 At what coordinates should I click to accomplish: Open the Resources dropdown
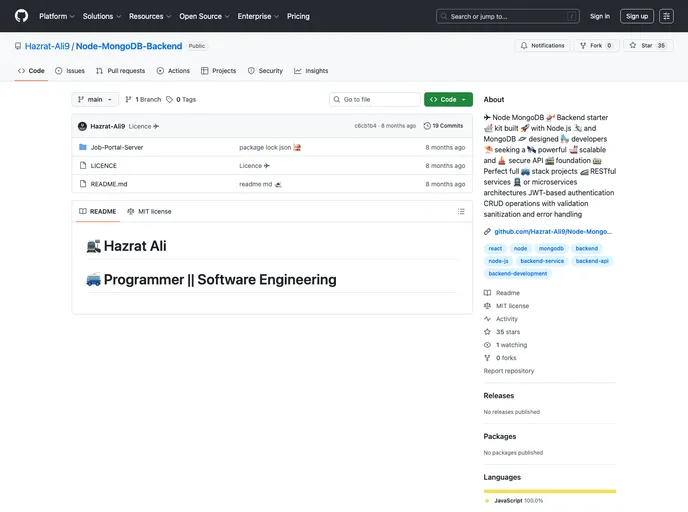(150, 16)
